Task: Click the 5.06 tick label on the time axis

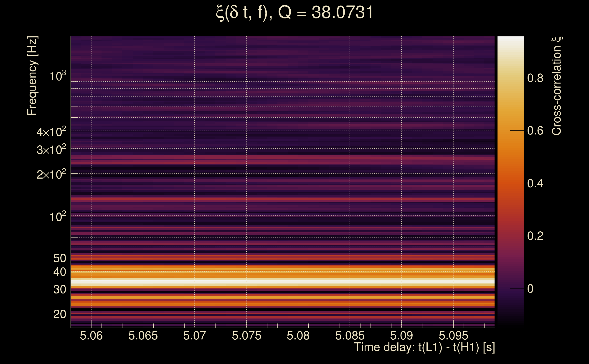Action: tap(91, 336)
